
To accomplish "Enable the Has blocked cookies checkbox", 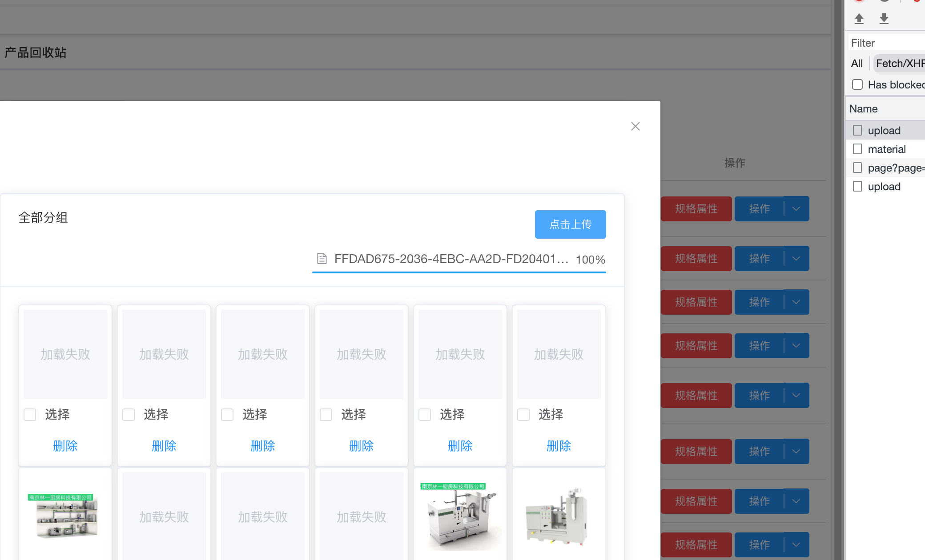I will (857, 84).
